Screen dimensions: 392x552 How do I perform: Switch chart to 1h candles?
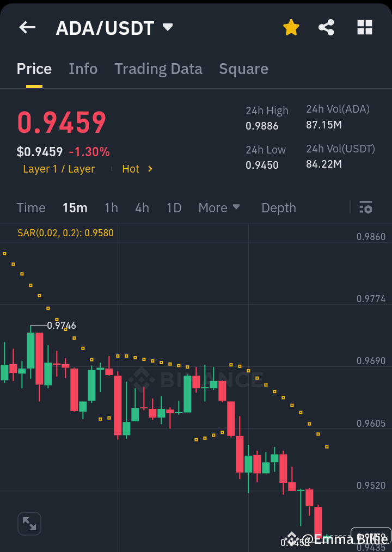point(111,207)
